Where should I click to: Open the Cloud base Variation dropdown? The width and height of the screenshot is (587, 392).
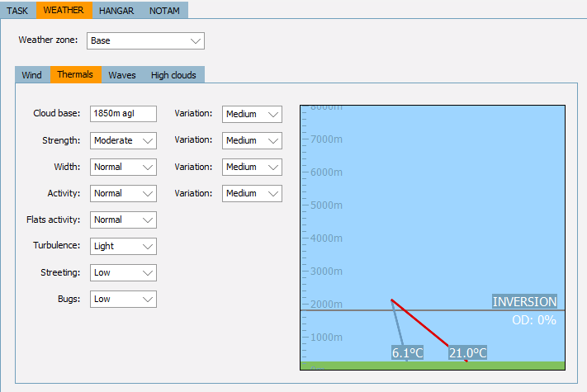pos(252,114)
